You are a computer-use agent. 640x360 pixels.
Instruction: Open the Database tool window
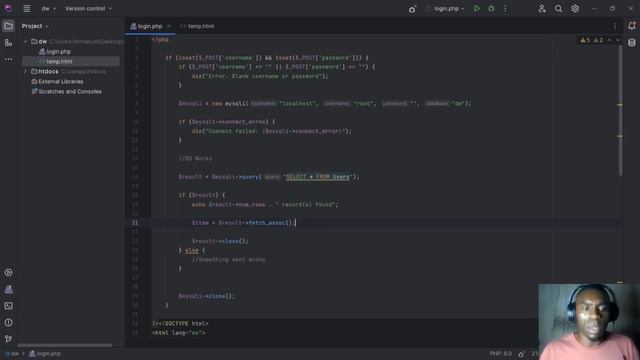[632, 42]
